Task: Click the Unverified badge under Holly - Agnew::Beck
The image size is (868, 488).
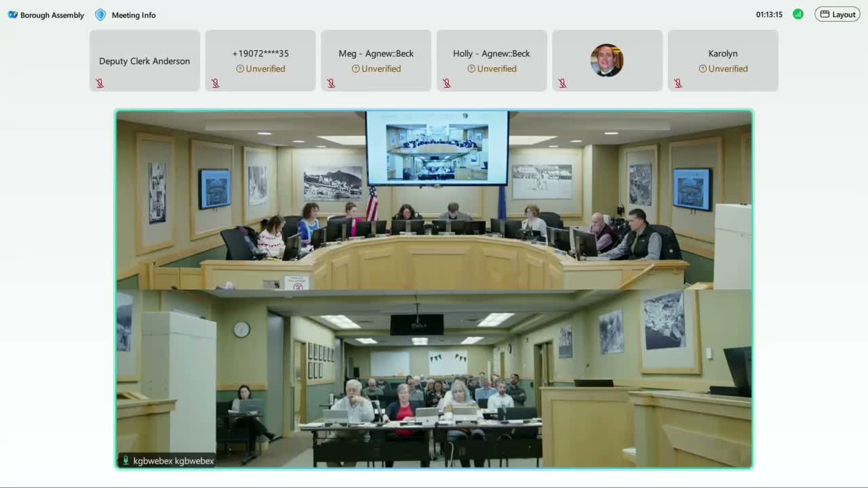Action: pos(492,68)
